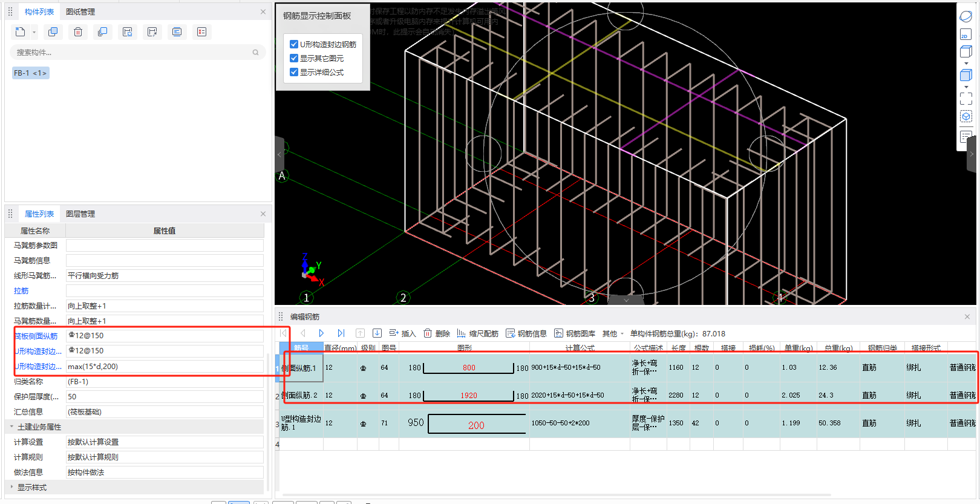The height and width of the screenshot is (504, 980).
Task: Click the solid shaded cube icon
Action: point(966,75)
